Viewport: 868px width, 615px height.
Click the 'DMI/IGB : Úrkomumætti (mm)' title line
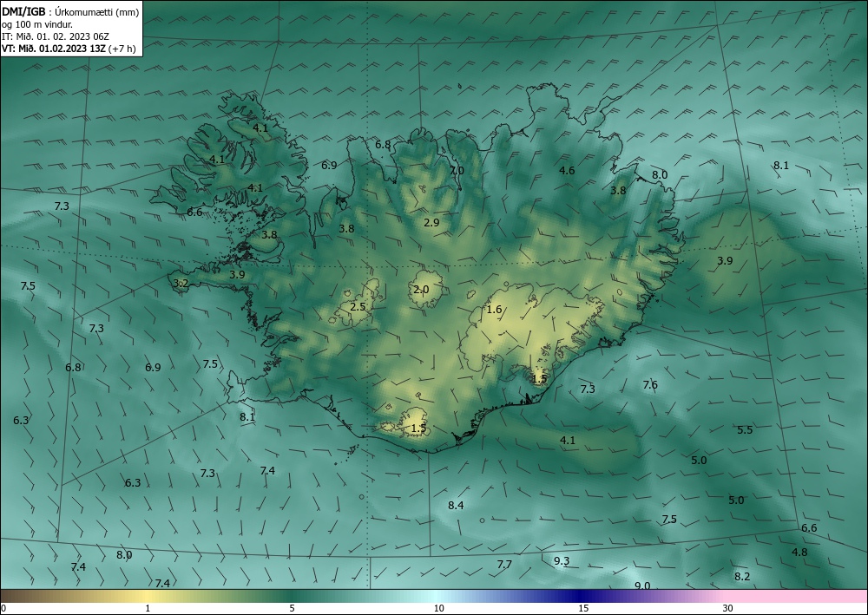tap(70, 12)
